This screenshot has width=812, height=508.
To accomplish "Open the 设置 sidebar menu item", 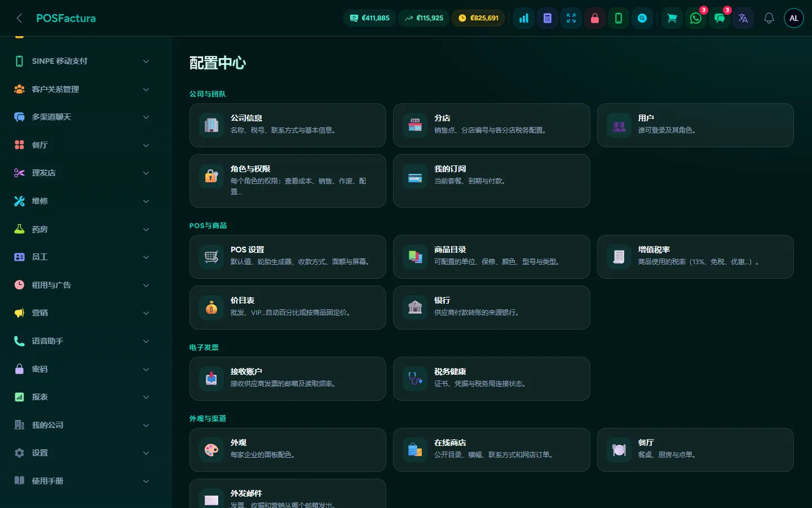I will pos(82,453).
